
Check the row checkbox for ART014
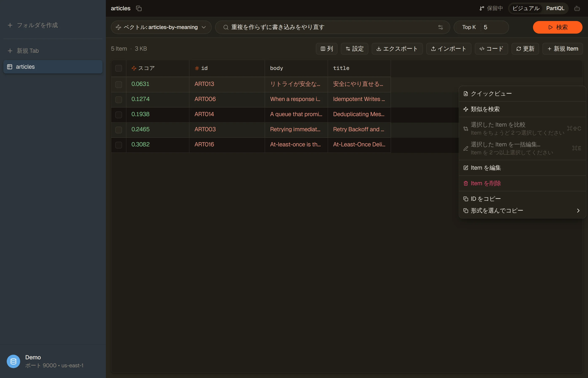click(x=118, y=115)
